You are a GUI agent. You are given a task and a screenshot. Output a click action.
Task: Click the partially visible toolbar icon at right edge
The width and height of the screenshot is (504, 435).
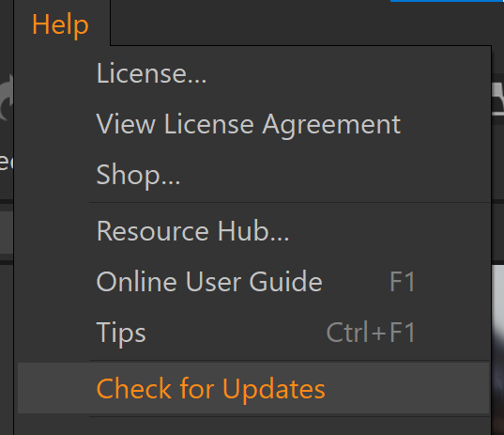[497, 98]
